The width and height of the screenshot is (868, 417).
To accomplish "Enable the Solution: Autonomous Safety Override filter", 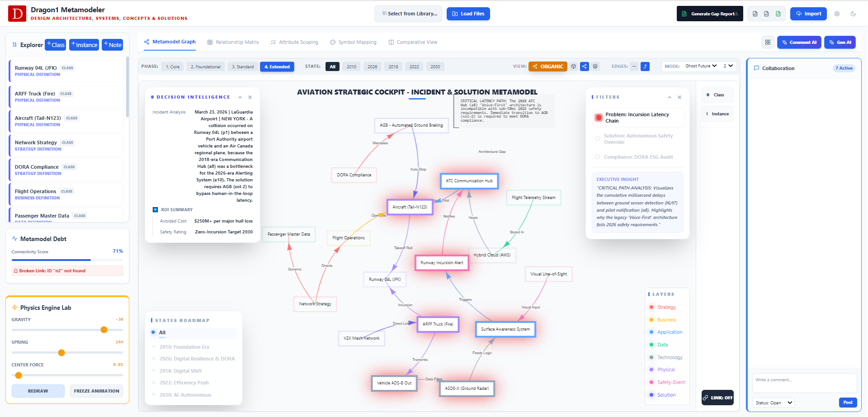I will pyautogui.click(x=598, y=139).
